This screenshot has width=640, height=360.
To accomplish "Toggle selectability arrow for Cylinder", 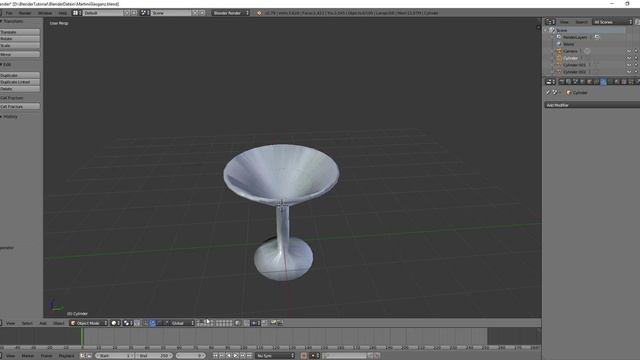I will (636, 58).
